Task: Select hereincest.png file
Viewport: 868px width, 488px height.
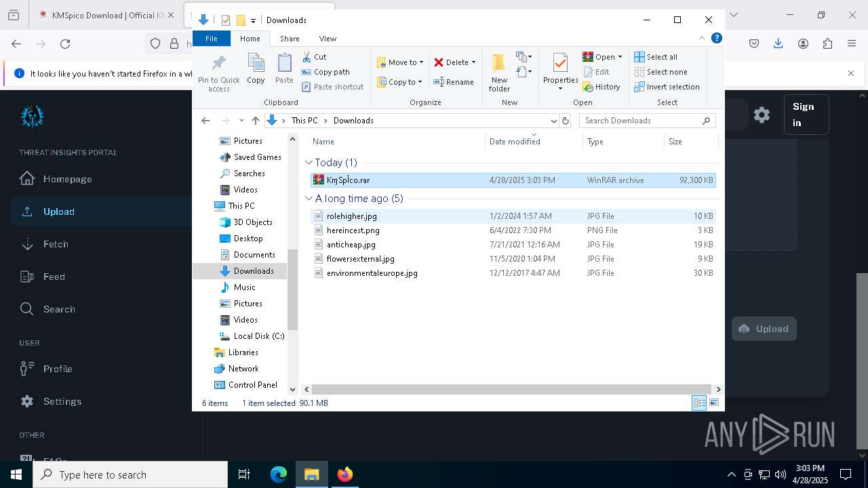Action: (x=513, y=230)
